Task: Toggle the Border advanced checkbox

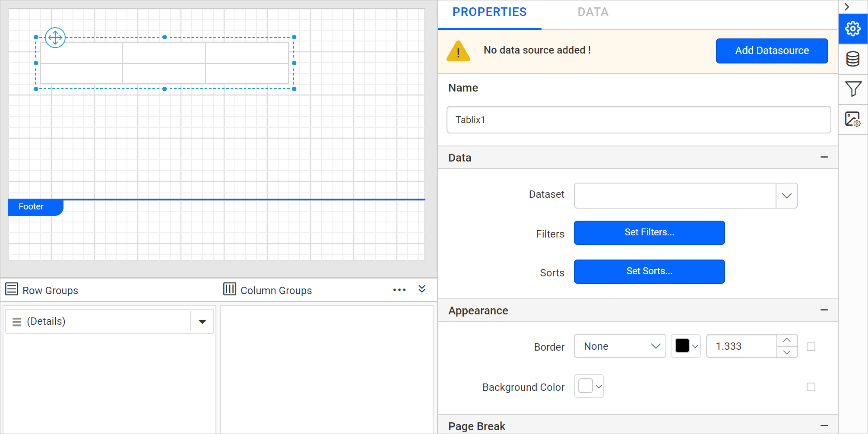Action: coord(811,347)
